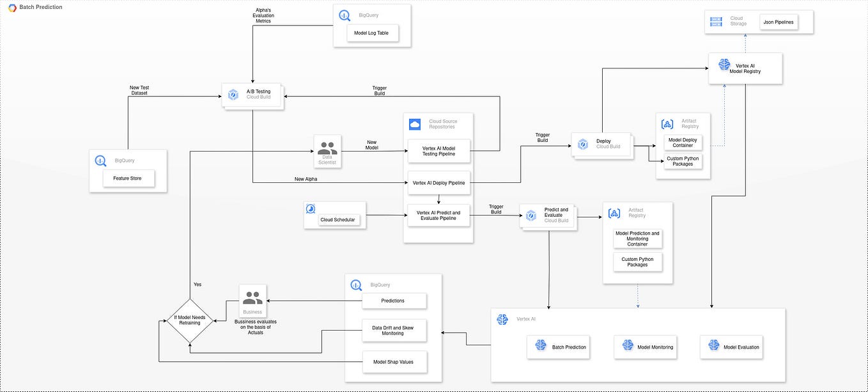Click the Predict and Evaluate Cloud Build icon

coord(531,216)
